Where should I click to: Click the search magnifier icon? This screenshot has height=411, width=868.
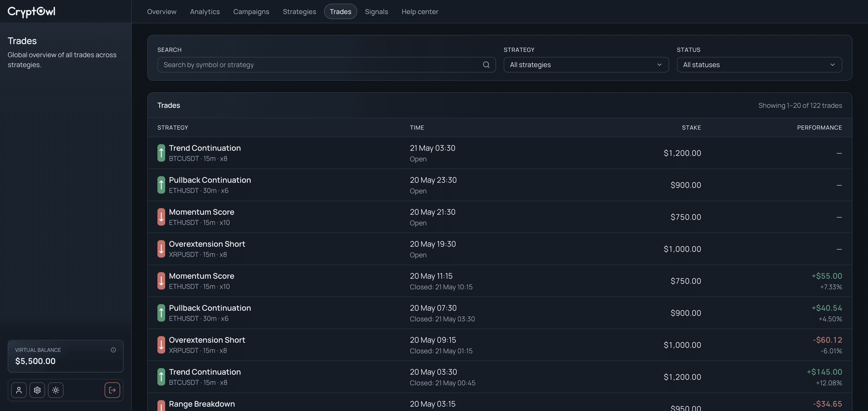486,65
